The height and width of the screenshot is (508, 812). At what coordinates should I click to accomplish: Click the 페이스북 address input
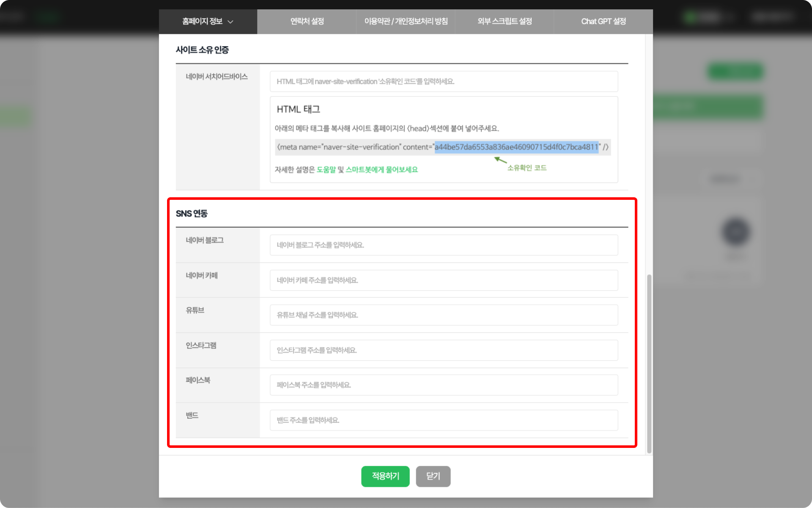click(444, 385)
